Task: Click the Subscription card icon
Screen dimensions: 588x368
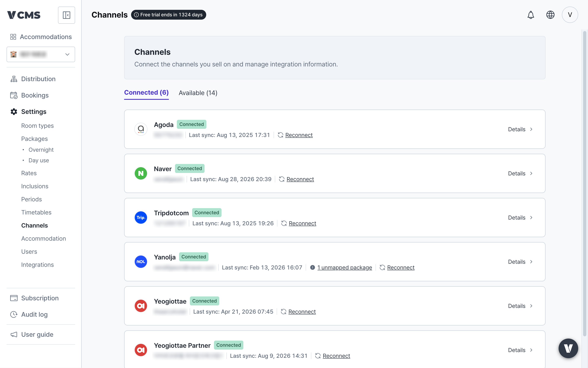Action: click(14, 298)
